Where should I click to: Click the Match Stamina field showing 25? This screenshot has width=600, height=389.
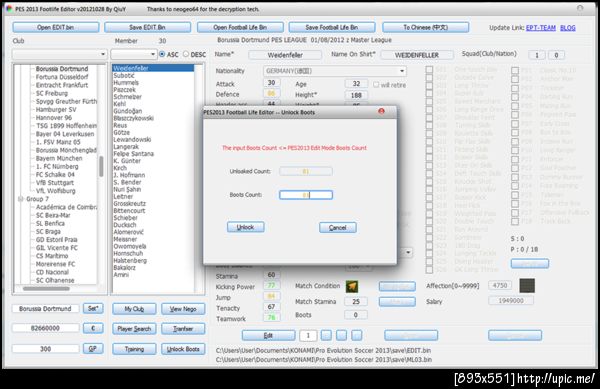coord(356,301)
